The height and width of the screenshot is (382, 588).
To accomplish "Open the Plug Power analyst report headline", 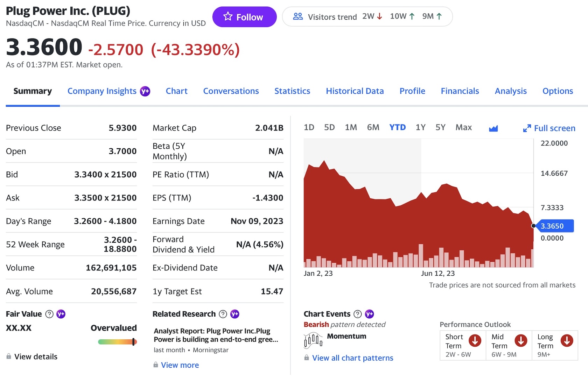I will pos(216,335).
